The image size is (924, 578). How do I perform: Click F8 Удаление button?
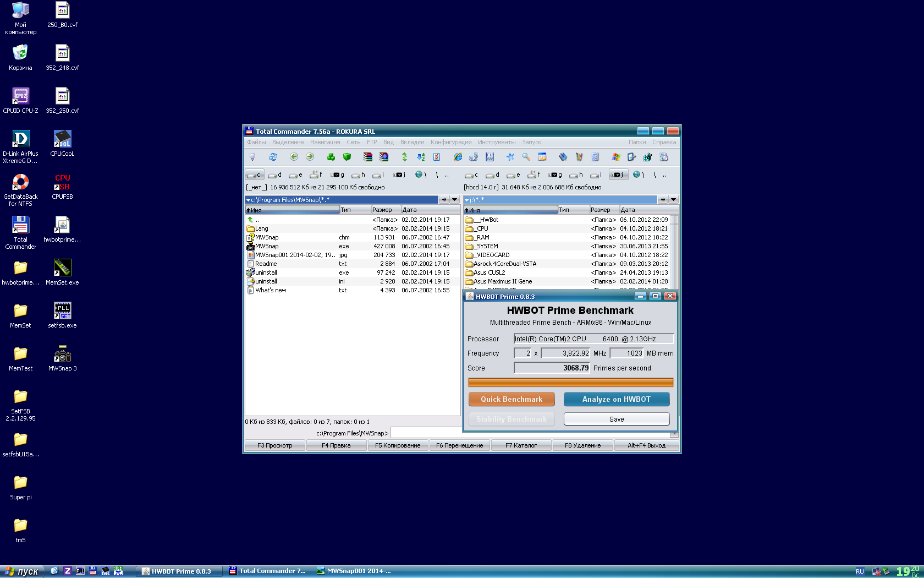582,445
